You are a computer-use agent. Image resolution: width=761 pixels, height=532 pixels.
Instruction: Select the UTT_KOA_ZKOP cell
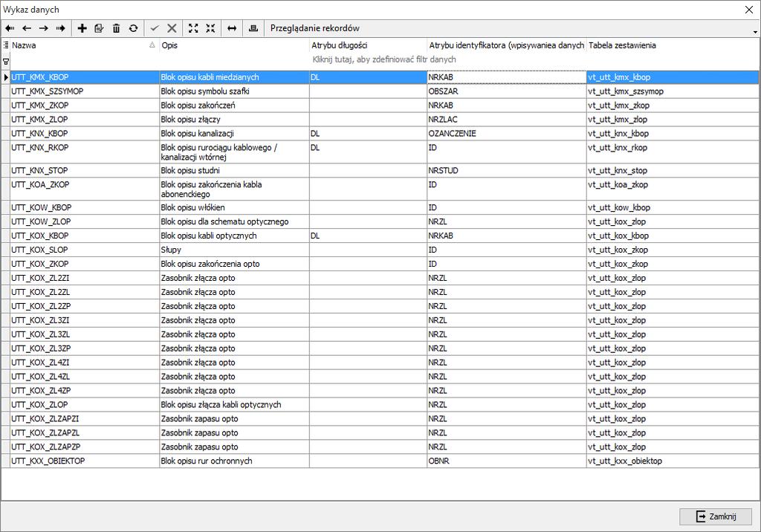point(85,189)
